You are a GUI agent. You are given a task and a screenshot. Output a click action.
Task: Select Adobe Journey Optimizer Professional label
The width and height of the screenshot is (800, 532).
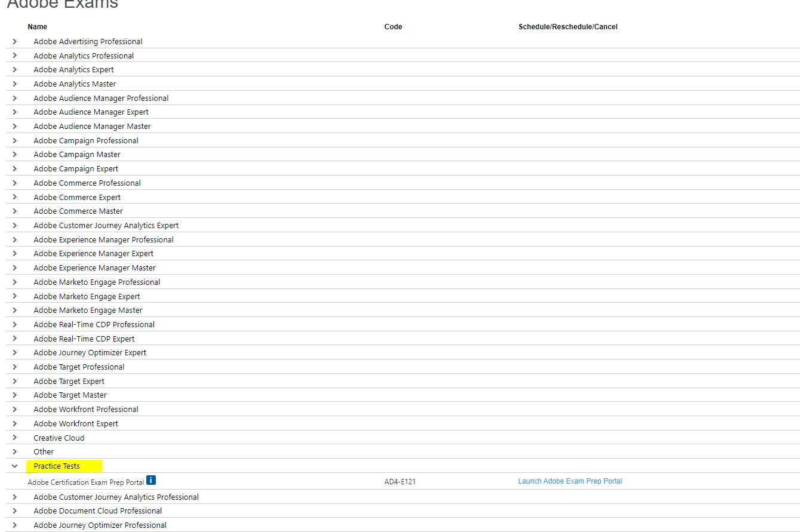(x=100, y=525)
